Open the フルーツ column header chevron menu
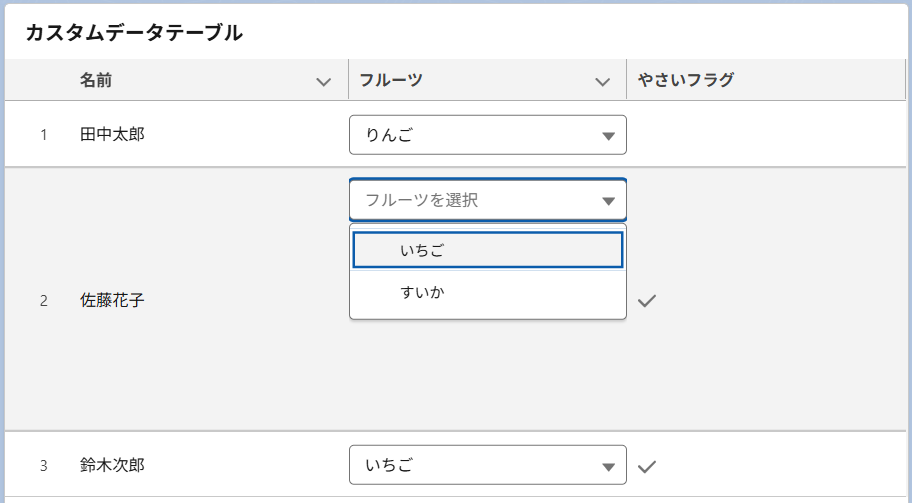 pyautogui.click(x=602, y=82)
